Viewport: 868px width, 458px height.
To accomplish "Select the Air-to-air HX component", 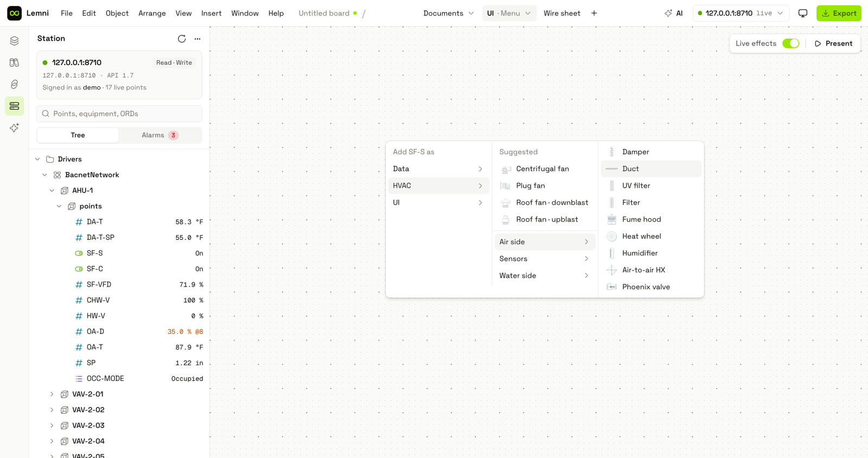I will pyautogui.click(x=651, y=270).
